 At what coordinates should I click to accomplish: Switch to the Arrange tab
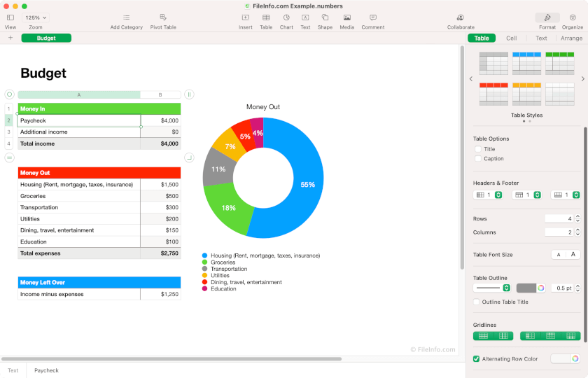tap(571, 38)
